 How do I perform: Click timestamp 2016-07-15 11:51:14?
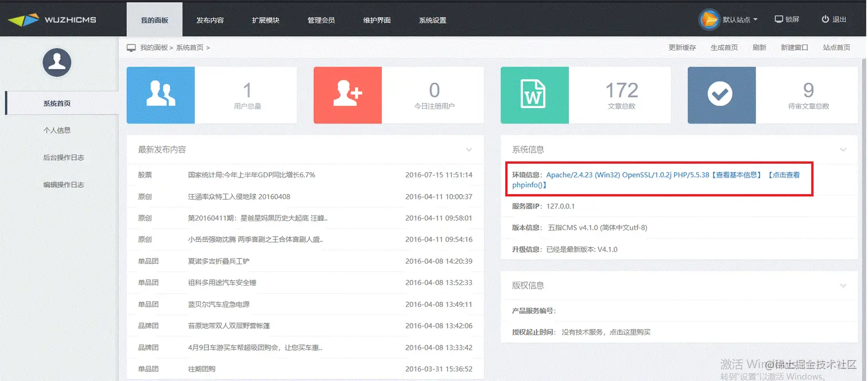tap(439, 175)
